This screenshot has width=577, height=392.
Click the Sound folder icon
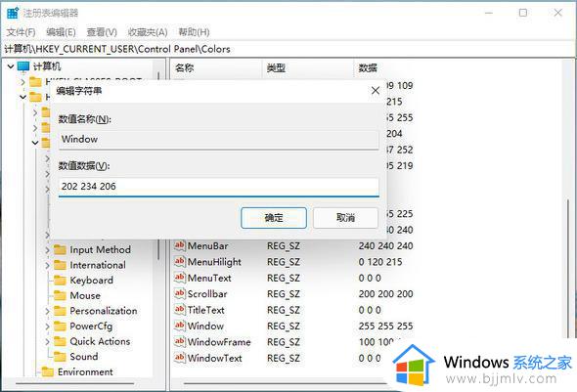click(x=60, y=357)
